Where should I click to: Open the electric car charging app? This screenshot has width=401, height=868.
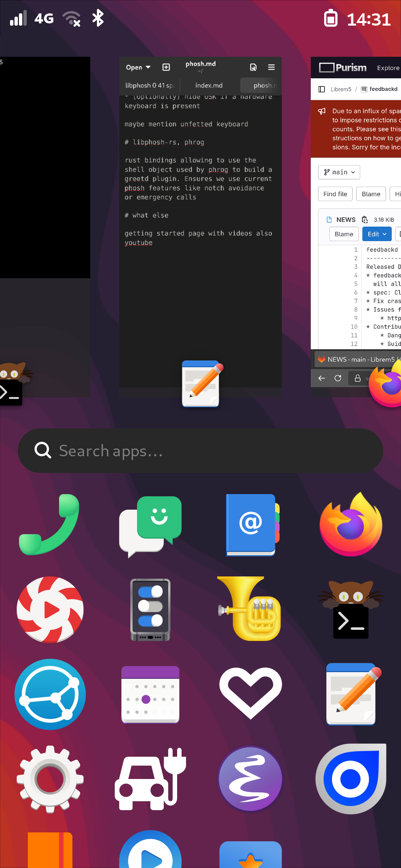(150, 779)
